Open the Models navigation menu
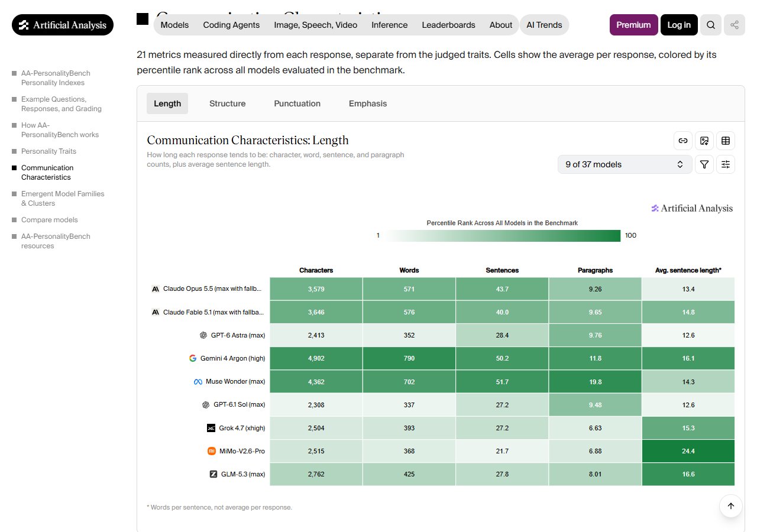757x532 pixels. pos(174,25)
